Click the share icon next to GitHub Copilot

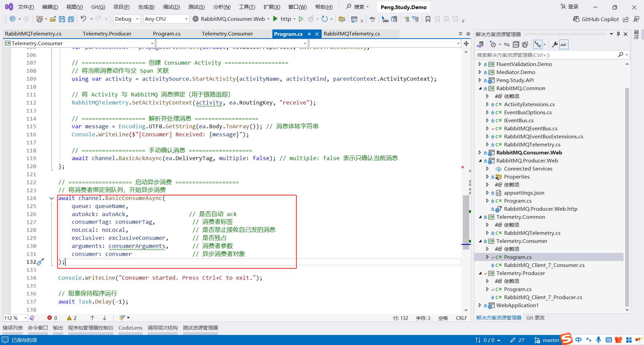(626, 19)
